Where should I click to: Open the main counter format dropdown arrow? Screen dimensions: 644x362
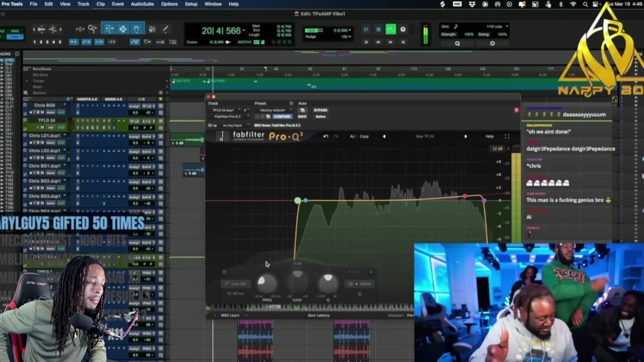coord(244,31)
